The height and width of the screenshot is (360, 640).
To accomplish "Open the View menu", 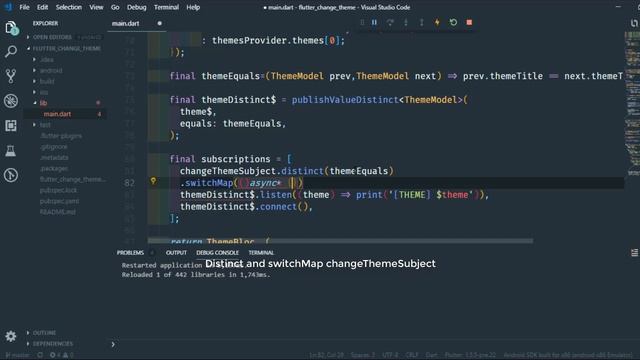I will click(96, 7).
